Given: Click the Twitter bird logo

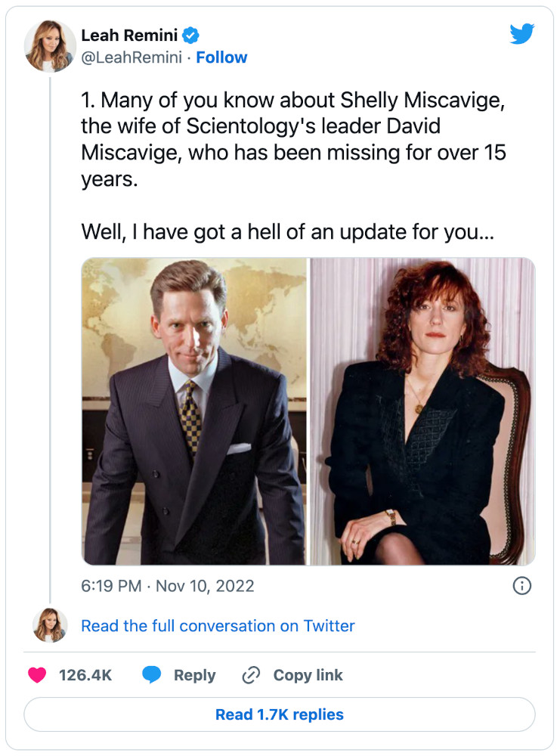Looking at the screenshot, I should [x=521, y=34].
